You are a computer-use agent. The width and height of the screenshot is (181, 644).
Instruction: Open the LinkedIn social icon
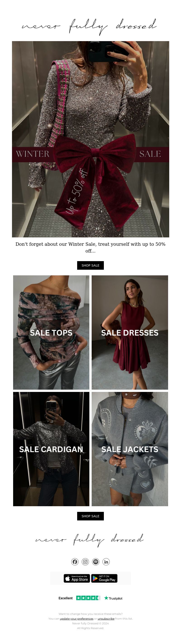click(106, 562)
